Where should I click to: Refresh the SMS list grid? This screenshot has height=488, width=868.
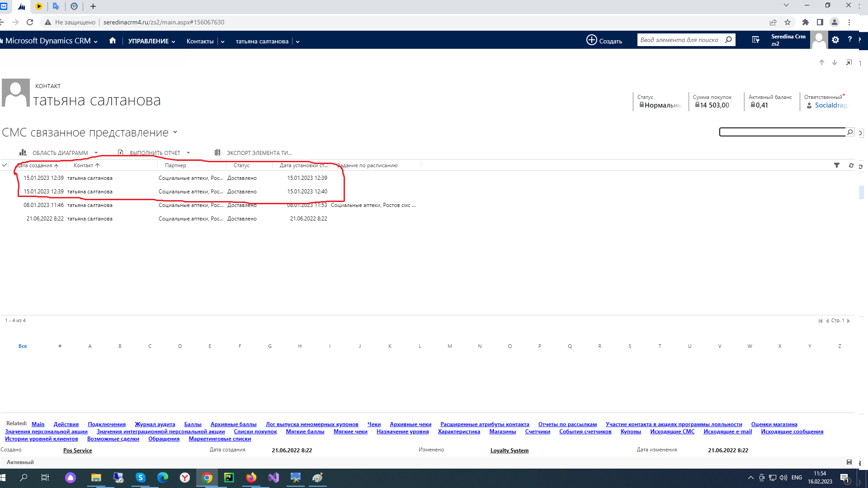pyautogui.click(x=851, y=165)
